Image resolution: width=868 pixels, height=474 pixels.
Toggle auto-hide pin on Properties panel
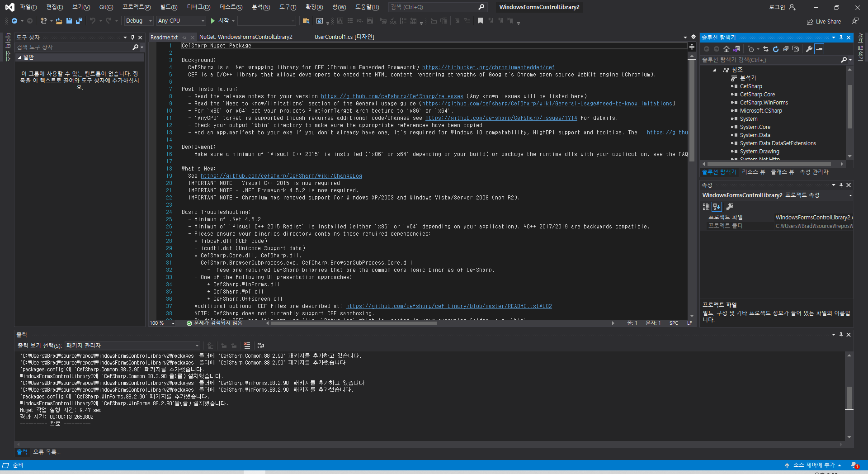[x=841, y=185]
